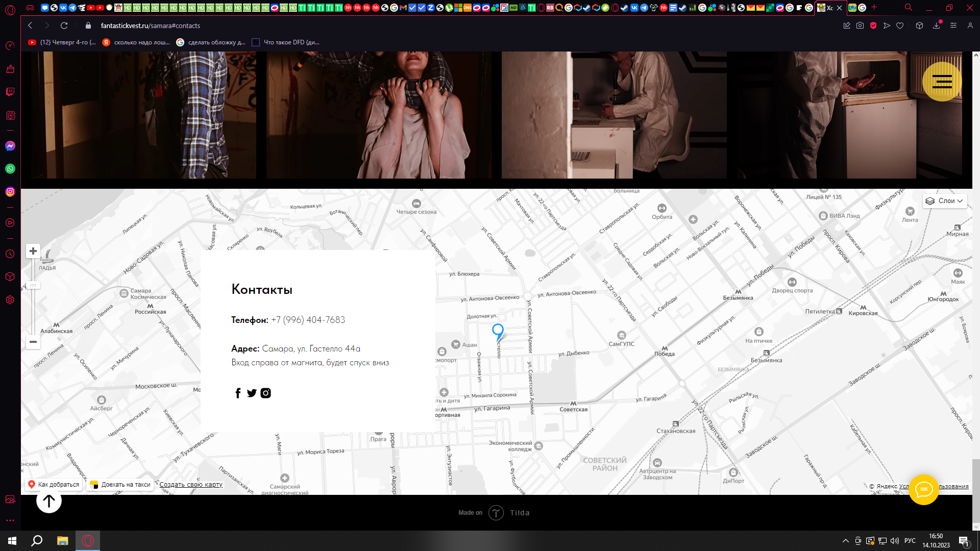Open the downloads panel

937,26
